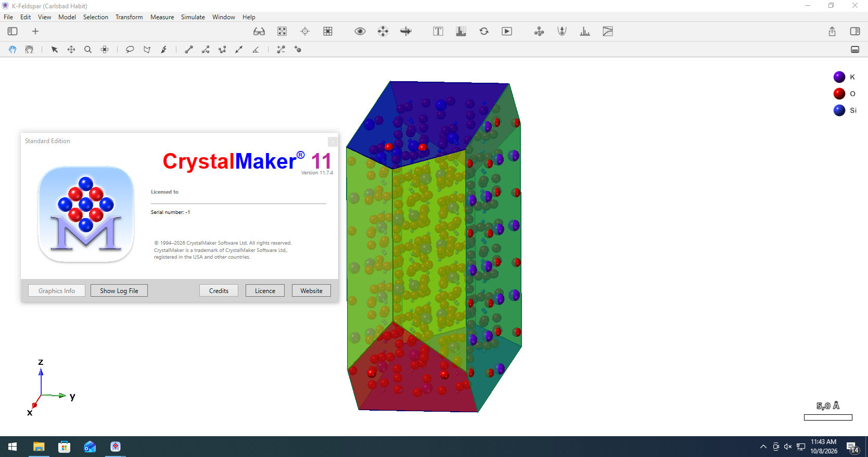868x457 pixels.
Task: Start playback with the play button icon
Action: coord(507,31)
